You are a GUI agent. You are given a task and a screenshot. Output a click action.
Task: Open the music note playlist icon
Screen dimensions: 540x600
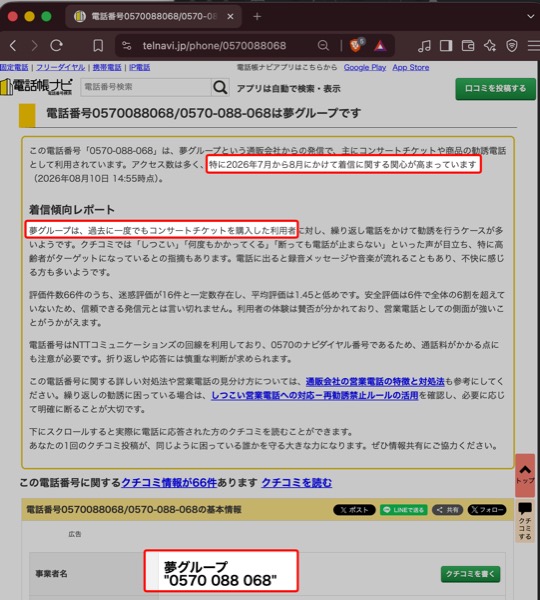(424, 46)
